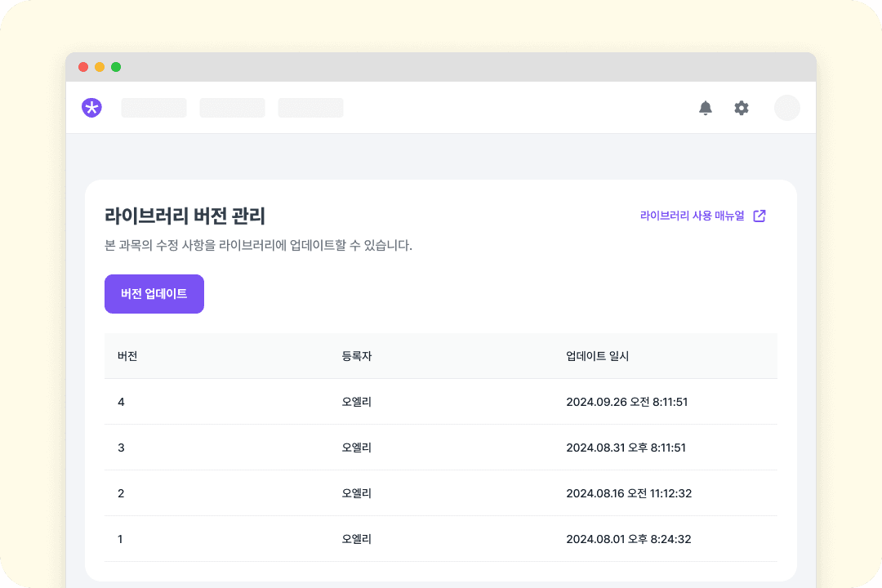Click the first placeholder nav item
Viewport: 882px width, 588px height.
pyautogui.click(x=154, y=108)
